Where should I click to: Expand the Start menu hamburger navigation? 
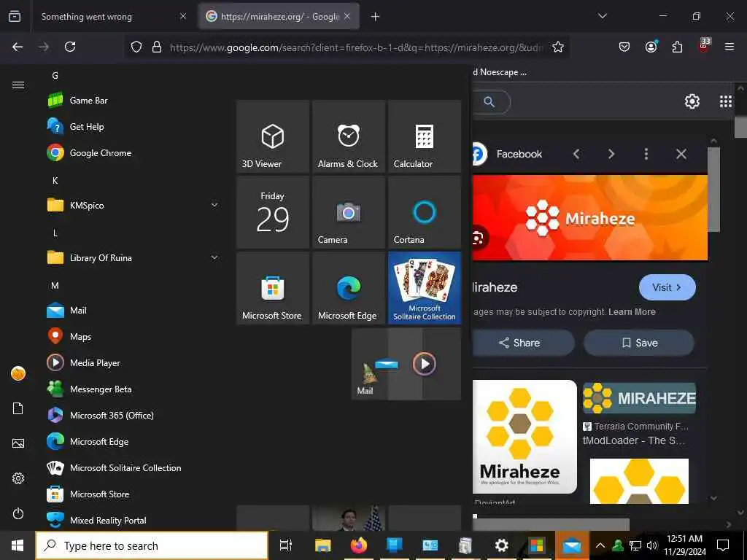(18, 85)
